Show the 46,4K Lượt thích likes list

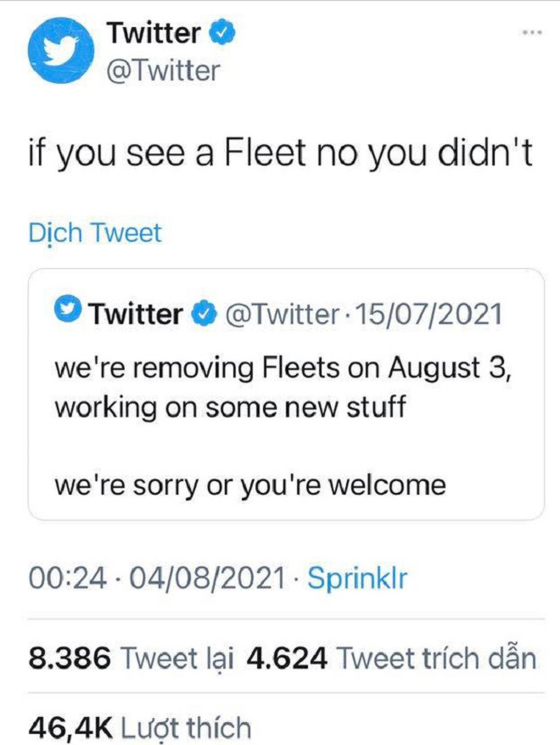pos(140,727)
